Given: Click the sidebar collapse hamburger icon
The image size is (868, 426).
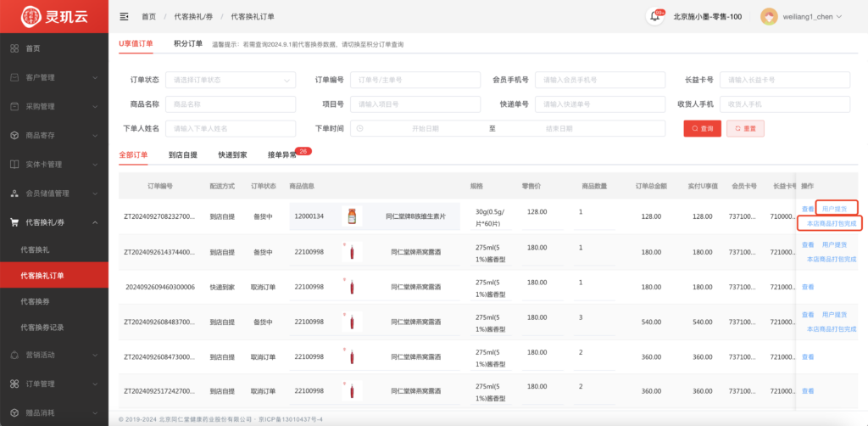Looking at the screenshot, I should coord(124,17).
